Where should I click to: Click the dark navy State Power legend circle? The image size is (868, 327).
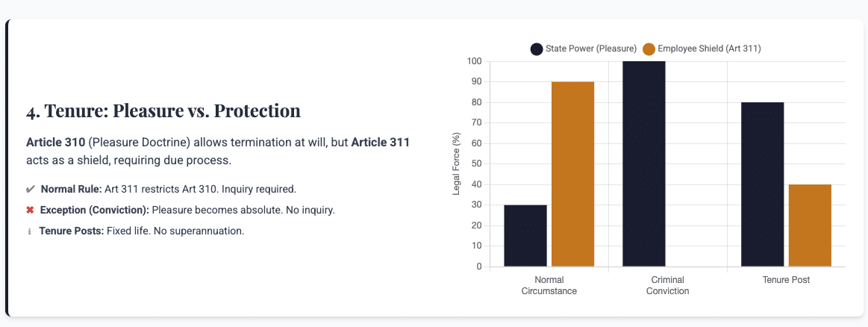[x=537, y=49]
